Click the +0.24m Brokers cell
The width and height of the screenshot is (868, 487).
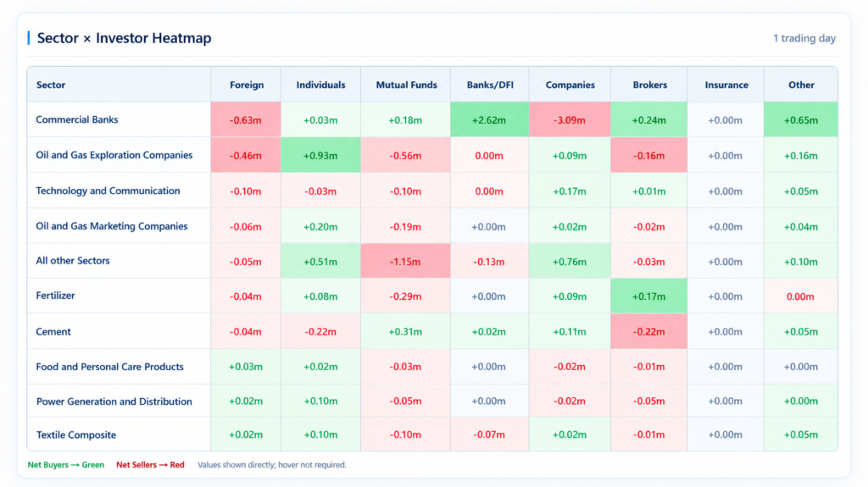[648, 119]
